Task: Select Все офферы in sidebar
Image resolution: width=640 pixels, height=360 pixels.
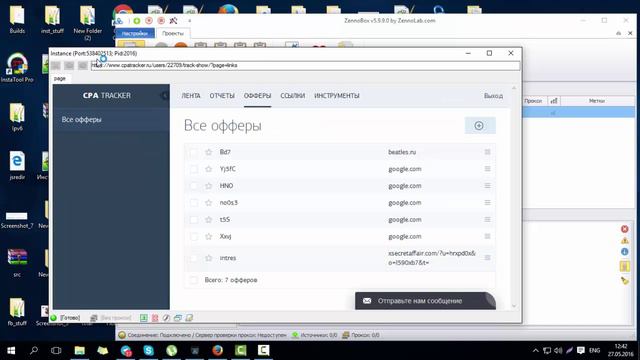Action: 82,120
